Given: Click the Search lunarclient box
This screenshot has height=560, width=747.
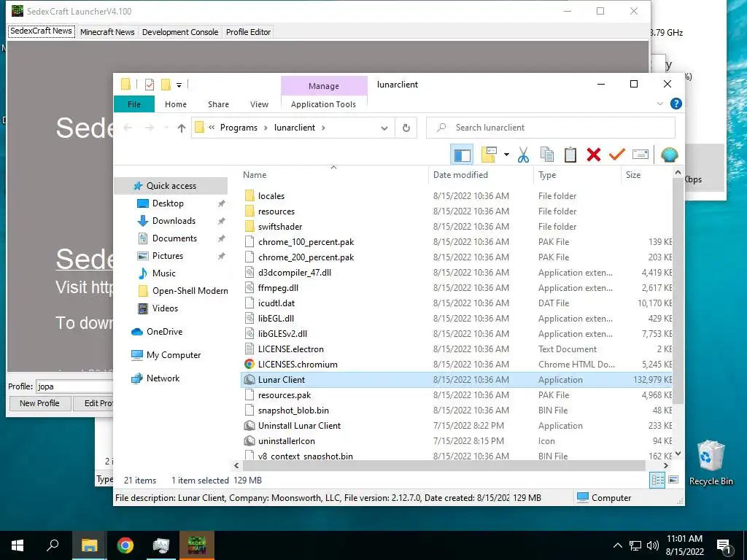Looking at the screenshot, I should click(x=551, y=128).
